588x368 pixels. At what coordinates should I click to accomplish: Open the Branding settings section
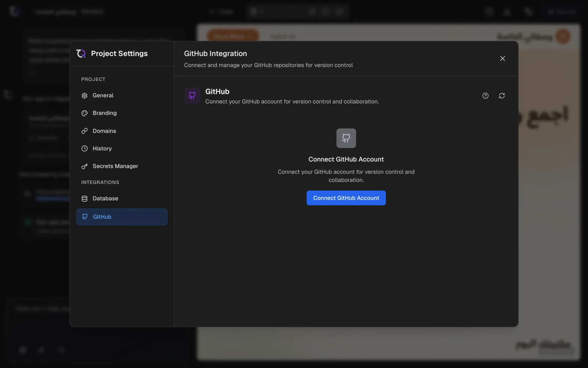pyautogui.click(x=122, y=113)
